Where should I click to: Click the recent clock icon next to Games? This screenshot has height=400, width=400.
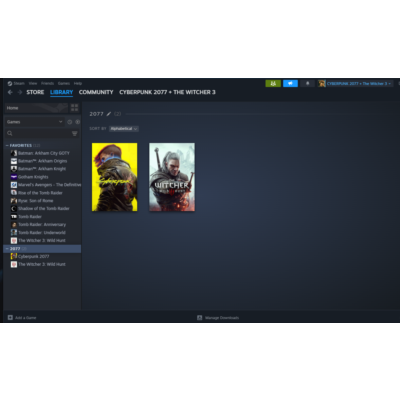tap(70, 122)
